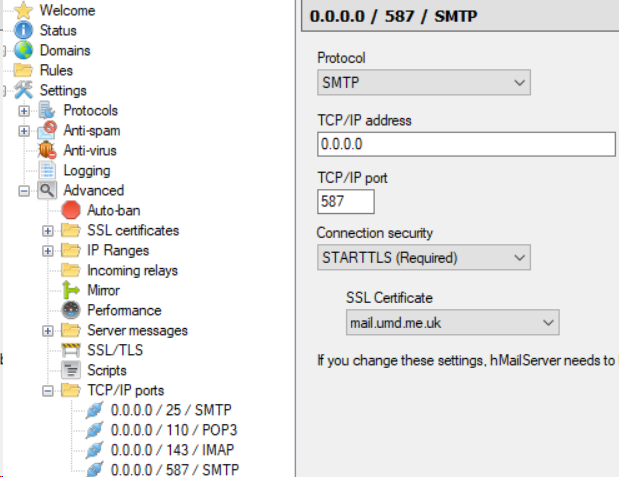Select the Status tree item
This screenshot has width=619, height=477.
58,30
